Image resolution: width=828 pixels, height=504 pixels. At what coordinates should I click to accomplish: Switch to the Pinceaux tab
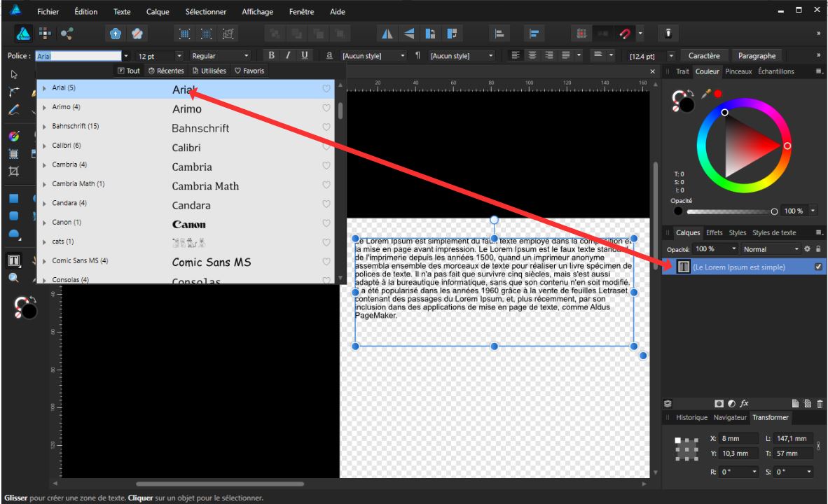738,71
